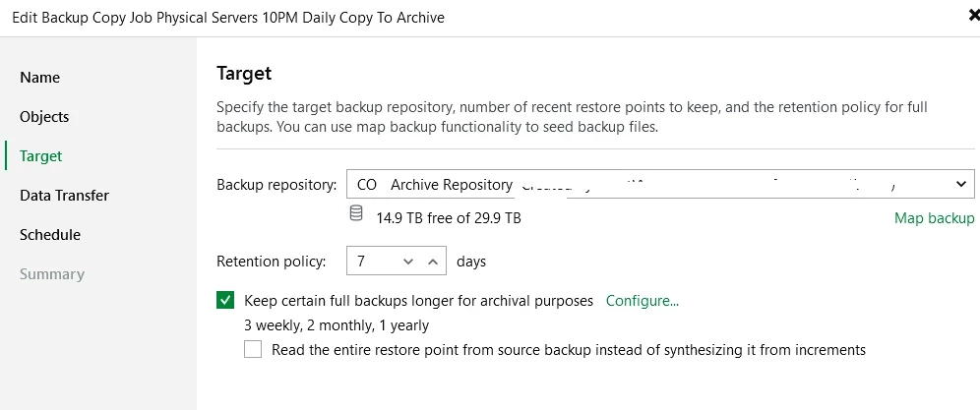Image resolution: width=980 pixels, height=410 pixels.
Task: Click the Archive Repository name in combo box
Action: pyautogui.click(x=452, y=185)
